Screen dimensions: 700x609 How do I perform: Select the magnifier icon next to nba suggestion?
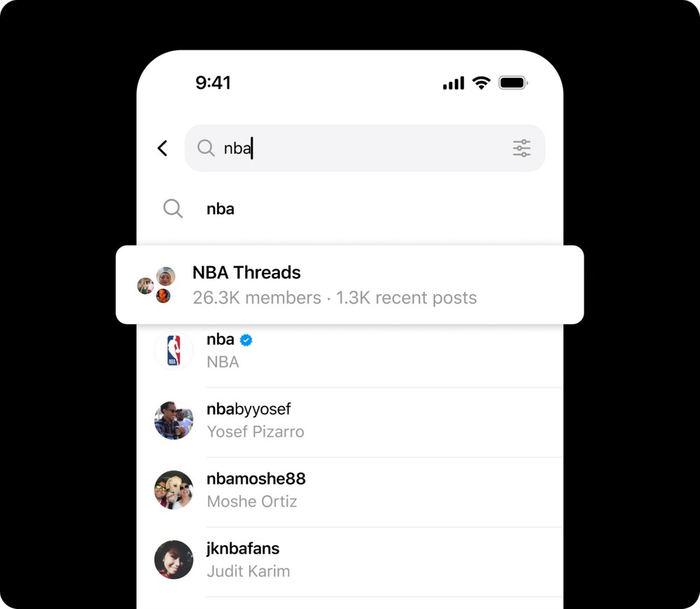[173, 209]
